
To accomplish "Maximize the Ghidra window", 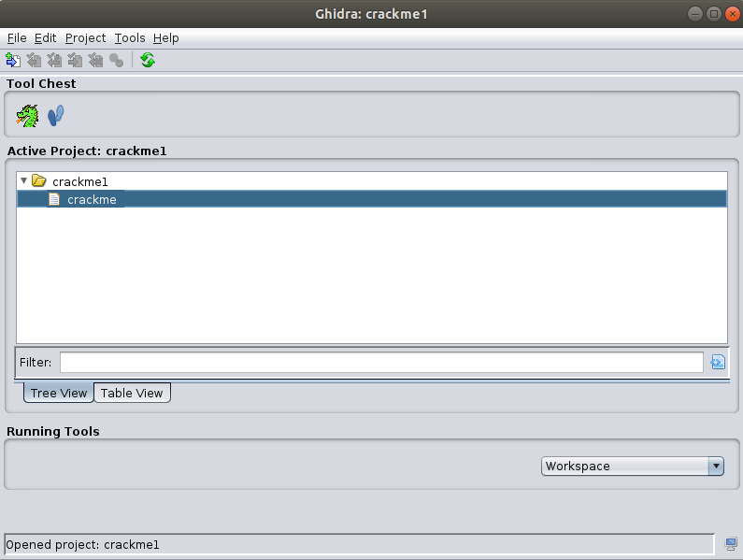I will pyautogui.click(x=714, y=14).
